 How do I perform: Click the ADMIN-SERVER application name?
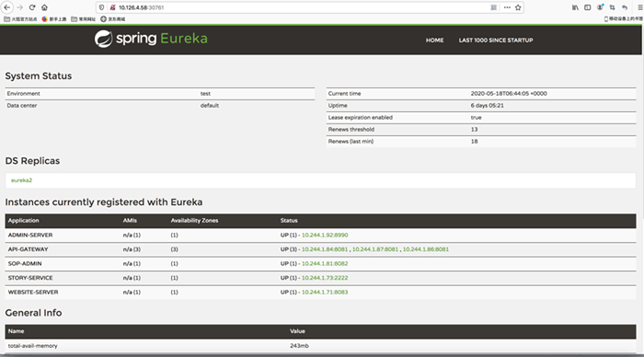pyautogui.click(x=30, y=235)
